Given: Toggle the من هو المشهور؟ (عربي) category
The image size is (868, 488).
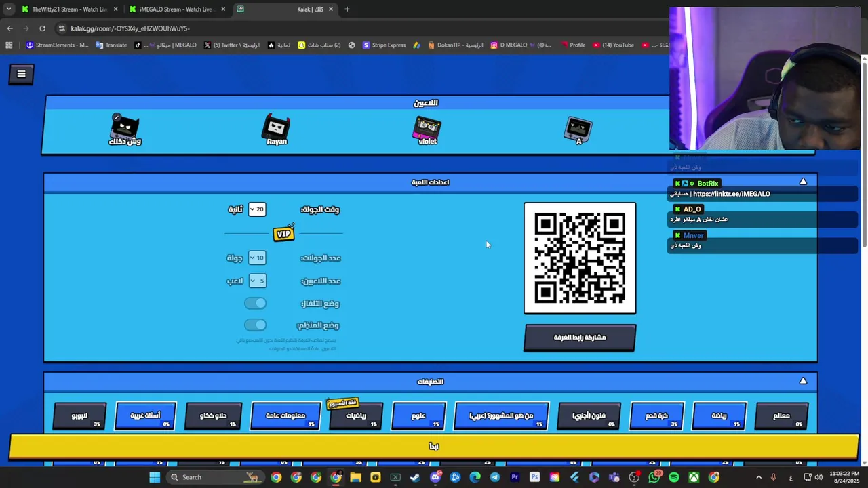Looking at the screenshot, I should point(501,416).
